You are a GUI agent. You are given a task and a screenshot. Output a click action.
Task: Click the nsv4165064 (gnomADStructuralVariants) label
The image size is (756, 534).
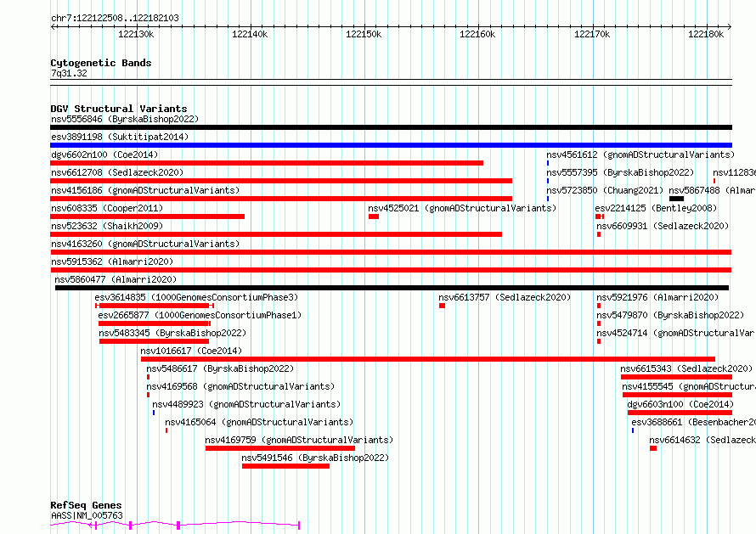click(259, 422)
